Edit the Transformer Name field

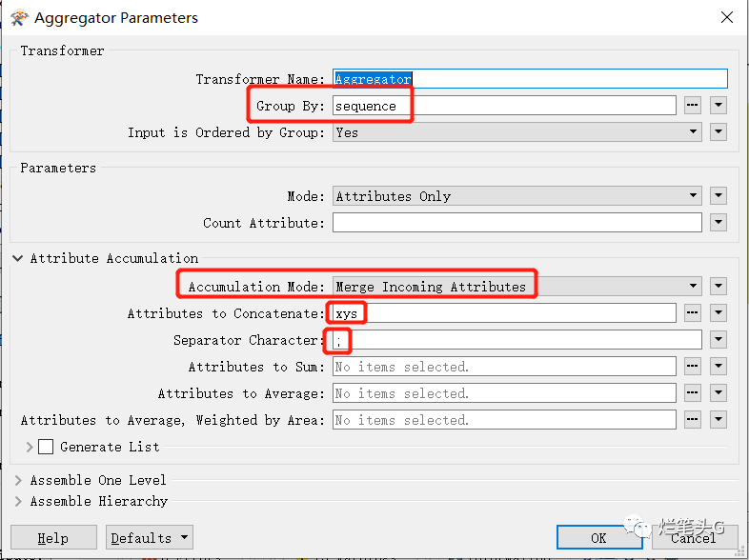(x=530, y=79)
